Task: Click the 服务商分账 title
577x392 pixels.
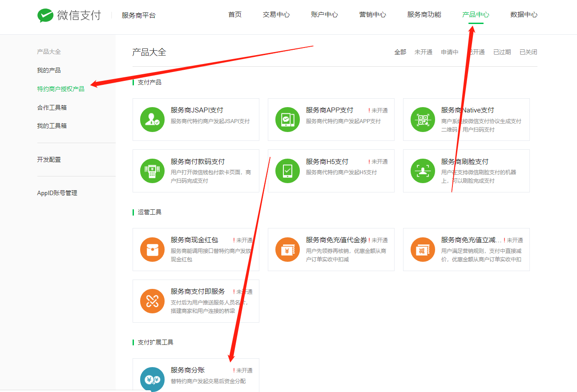Action: (188, 370)
